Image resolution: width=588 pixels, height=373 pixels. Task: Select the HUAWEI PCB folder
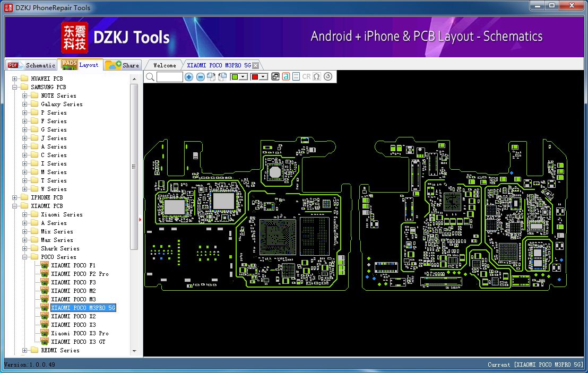click(x=47, y=79)
